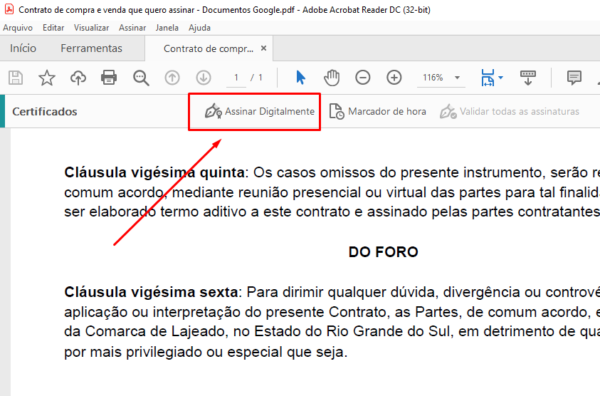Open the Arquivo menu
This screenshot has width=600, height=396.
click(18, 28)
